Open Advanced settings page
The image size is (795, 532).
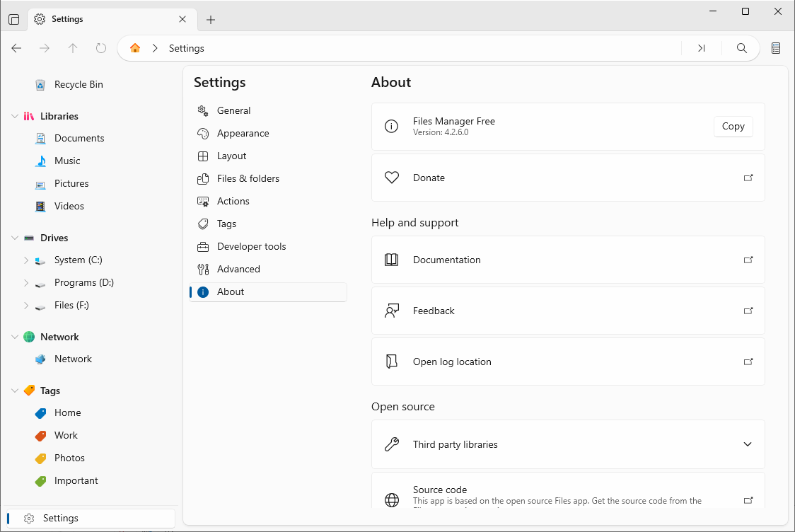[267, 270]
